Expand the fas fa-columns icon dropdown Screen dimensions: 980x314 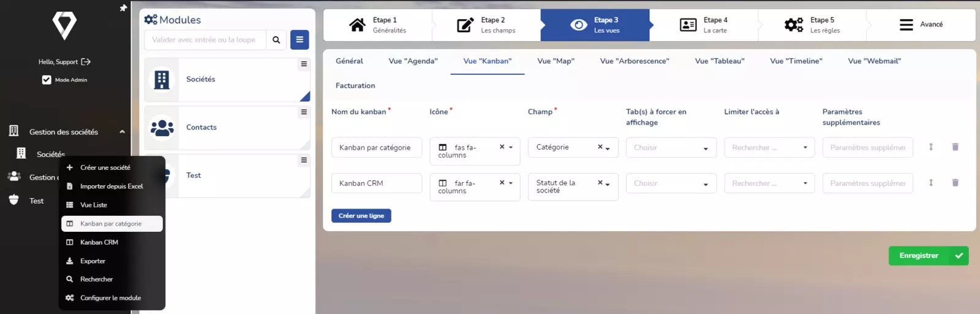[511, 147]
